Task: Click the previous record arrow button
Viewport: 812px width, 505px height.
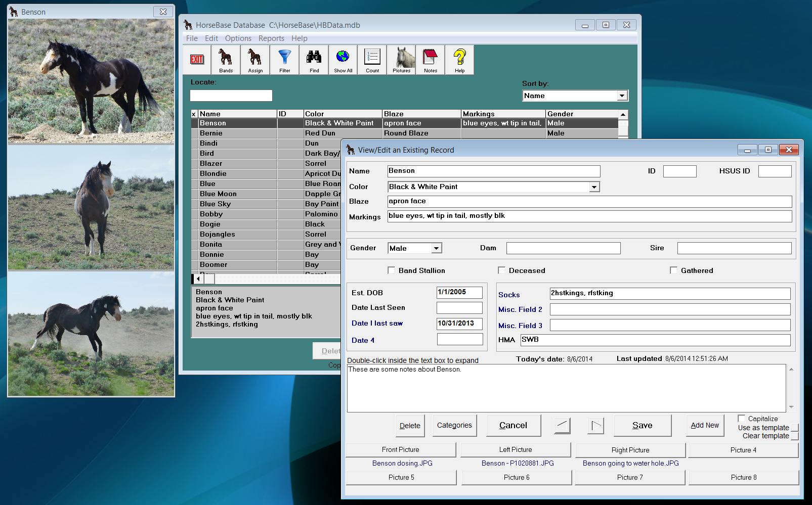Action: (x=562, y=426)
